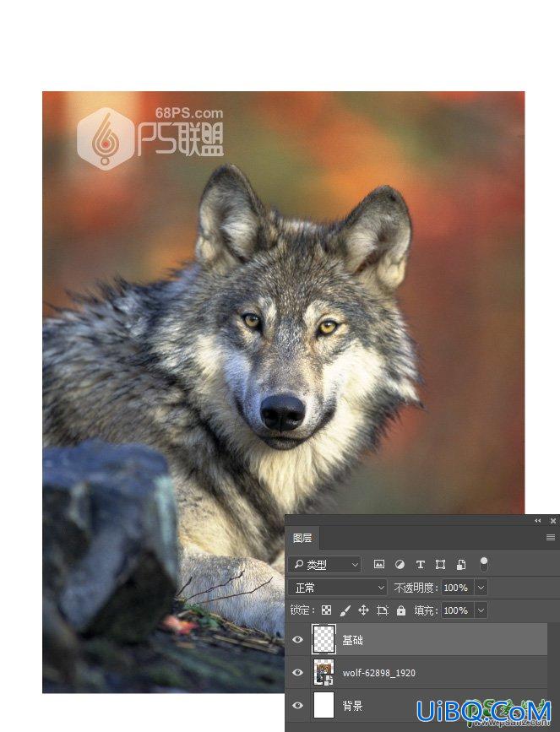Click the 填充 label

point(426,610)
